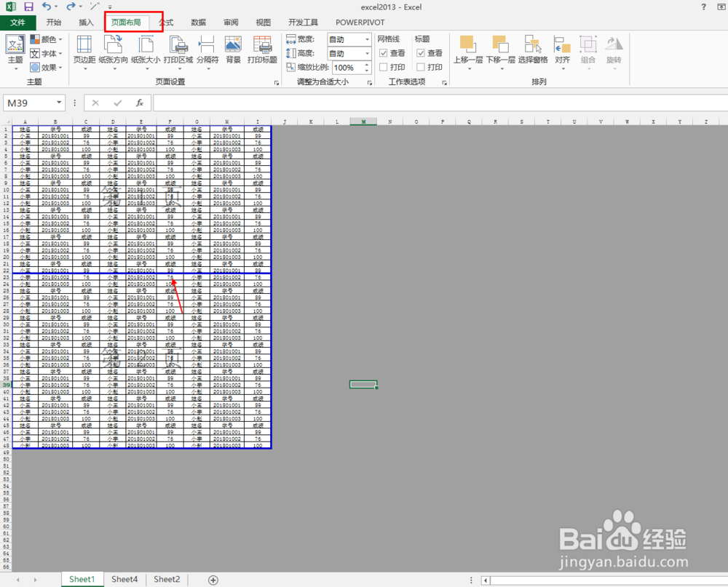The height and width of the screenshot is (587, 728).
Task: Click the Redo arrow icon
Action: [x=71, y=7]
